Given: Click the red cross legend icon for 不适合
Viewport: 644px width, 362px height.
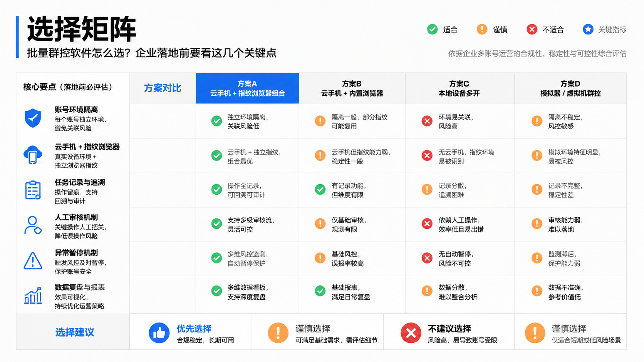Looking at the screenshot, I should [532, 29].
